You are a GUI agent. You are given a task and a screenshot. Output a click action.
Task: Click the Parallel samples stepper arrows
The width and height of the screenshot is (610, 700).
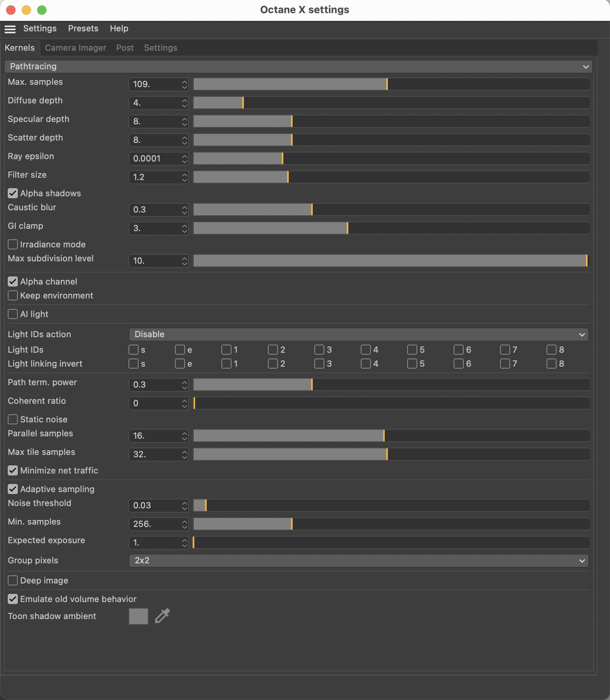tap(185, 436)
